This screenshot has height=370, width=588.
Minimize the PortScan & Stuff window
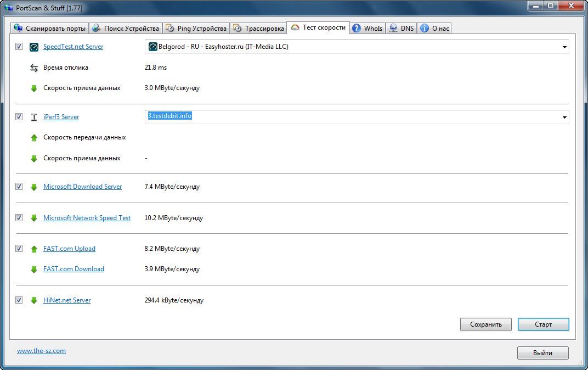pyautogui.click(x=536, y=5)
